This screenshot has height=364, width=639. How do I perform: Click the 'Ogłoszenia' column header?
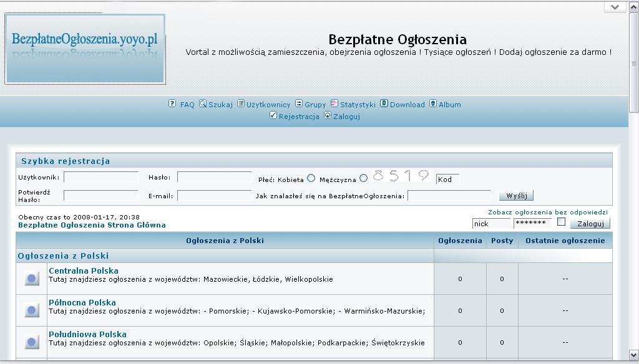tap(460, 241)
